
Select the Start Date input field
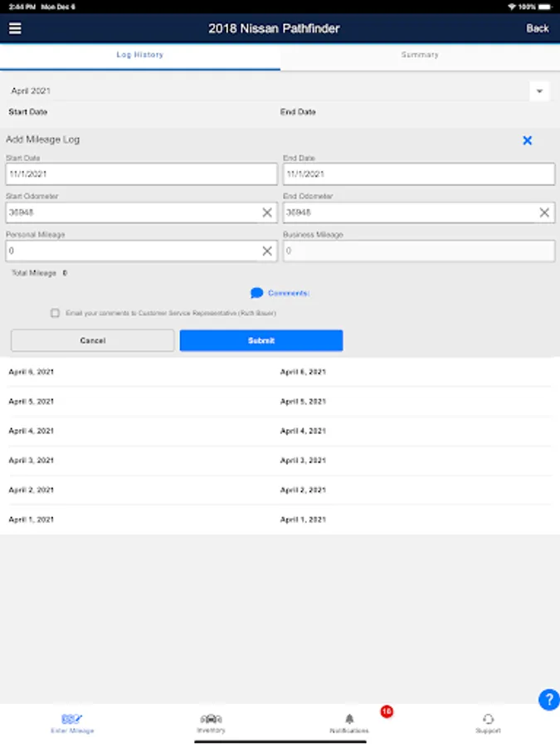141,174
